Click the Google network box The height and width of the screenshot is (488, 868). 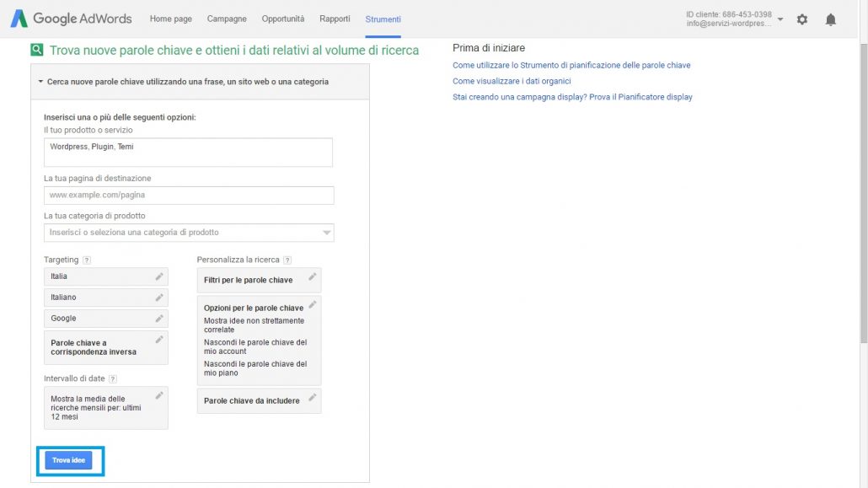105,319
